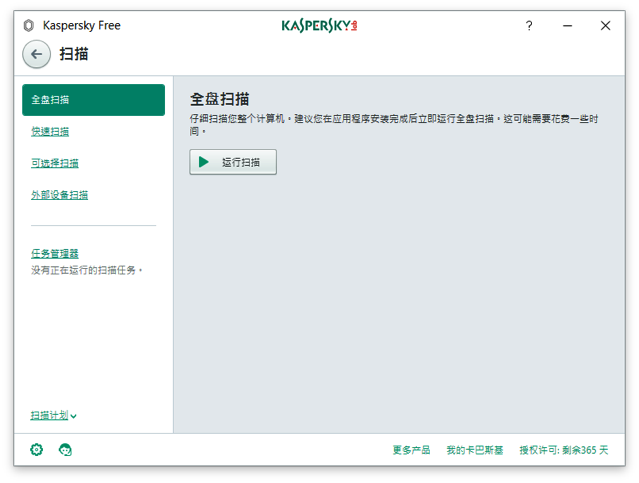Viewport: 639px width, 483px height.
Task: Open settings via the gear icon
Action: tap(36, 450)
